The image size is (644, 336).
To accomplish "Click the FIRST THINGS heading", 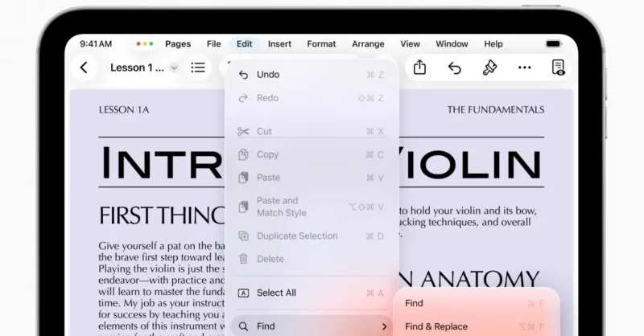I will point(162,215).
